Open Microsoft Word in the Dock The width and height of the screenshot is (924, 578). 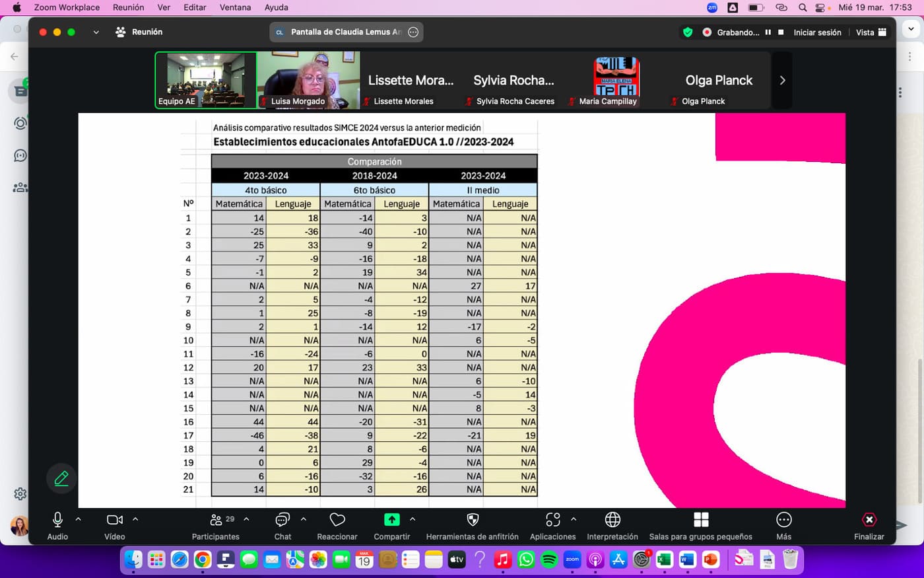pyautogui.click(x=687, y=560)
